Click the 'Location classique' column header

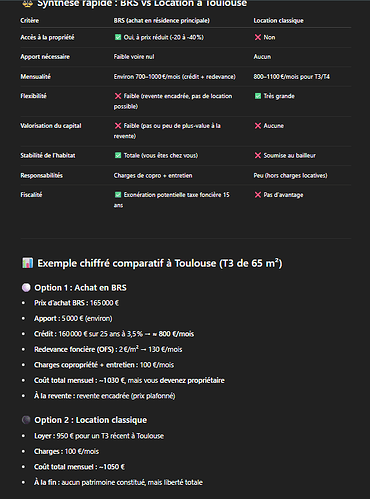pyautogui.click(x=278, y=21)
